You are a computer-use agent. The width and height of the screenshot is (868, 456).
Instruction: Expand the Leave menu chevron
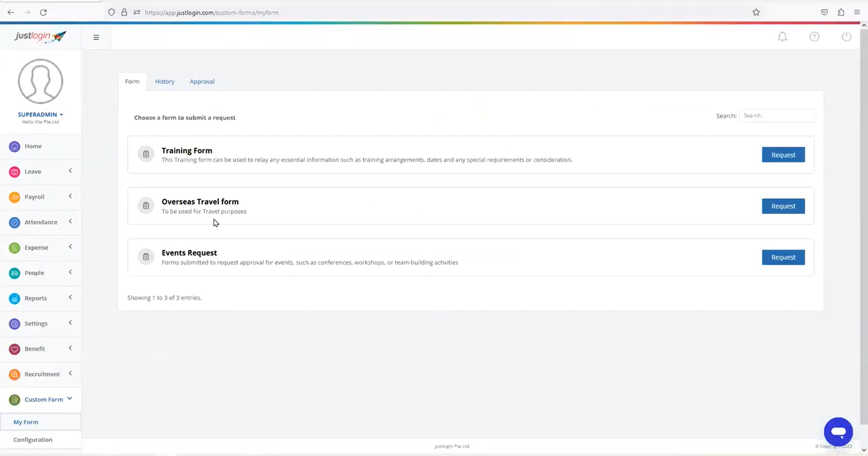coord(70,171)
